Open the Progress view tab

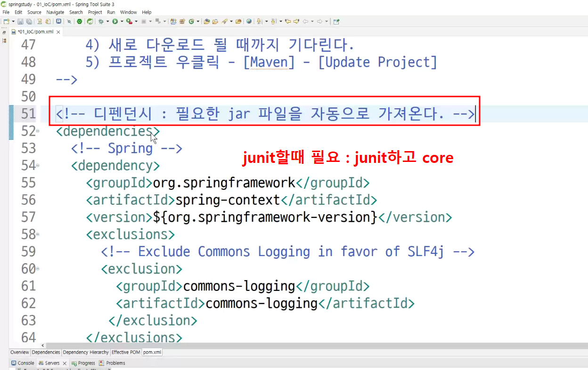coord(83,363)
